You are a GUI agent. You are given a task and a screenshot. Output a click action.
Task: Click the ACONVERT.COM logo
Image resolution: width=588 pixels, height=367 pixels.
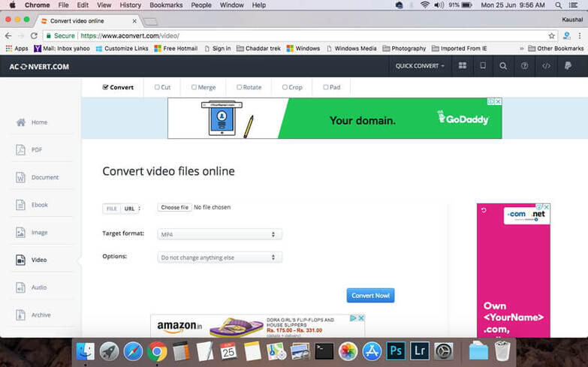tap(39, 67)
